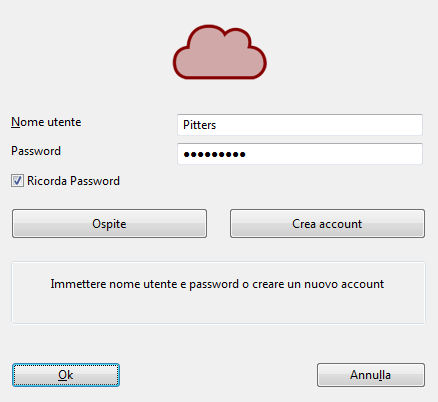The width and height of the screenshot is (438, 402).
Task: Open Crea account to register
Action: [327, 223]
